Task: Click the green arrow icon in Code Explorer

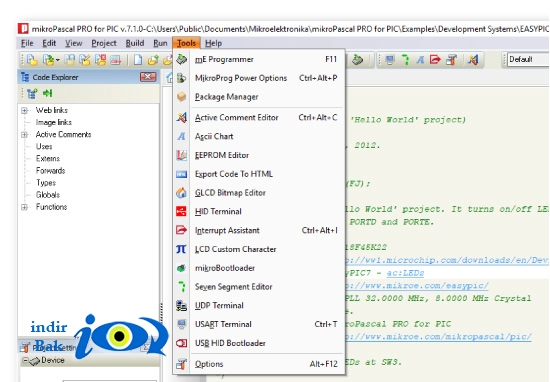Action: tap(47, 93)
